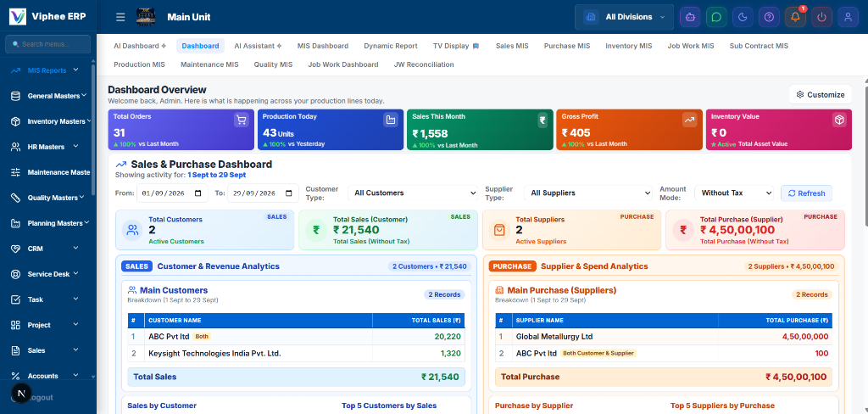Switch to the AI Dashboard tab

(140, 46)
